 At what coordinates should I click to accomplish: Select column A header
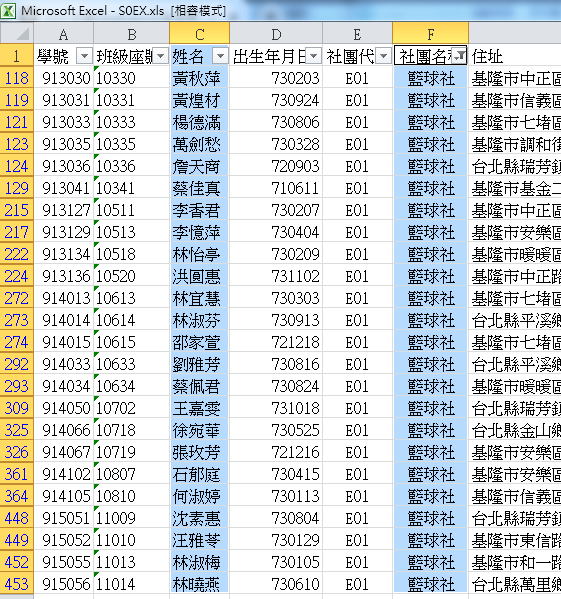click(63, 33)
